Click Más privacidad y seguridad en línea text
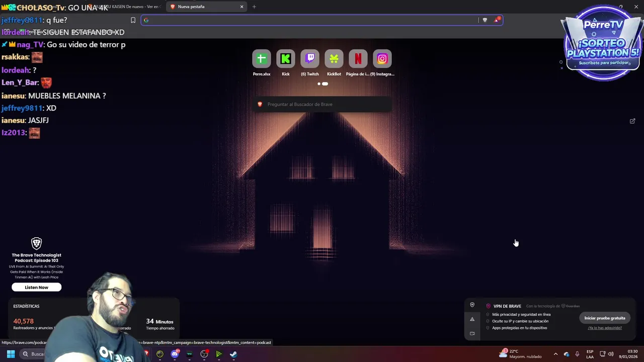Screen dimensions: 644x362 521,315
